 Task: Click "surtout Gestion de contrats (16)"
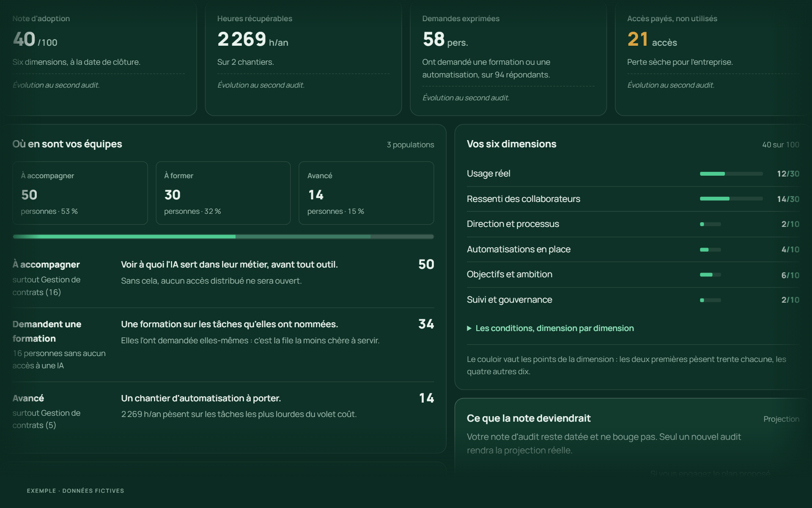47,286
